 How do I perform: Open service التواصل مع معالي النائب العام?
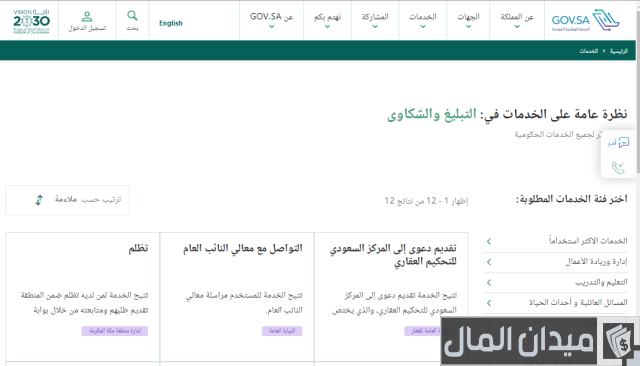pos(242,248)
